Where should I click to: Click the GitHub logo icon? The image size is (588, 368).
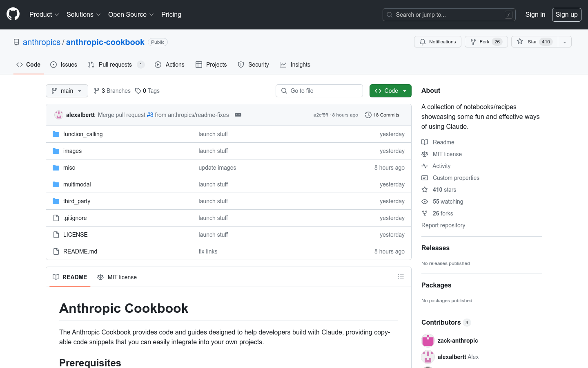tap(13, 14)
